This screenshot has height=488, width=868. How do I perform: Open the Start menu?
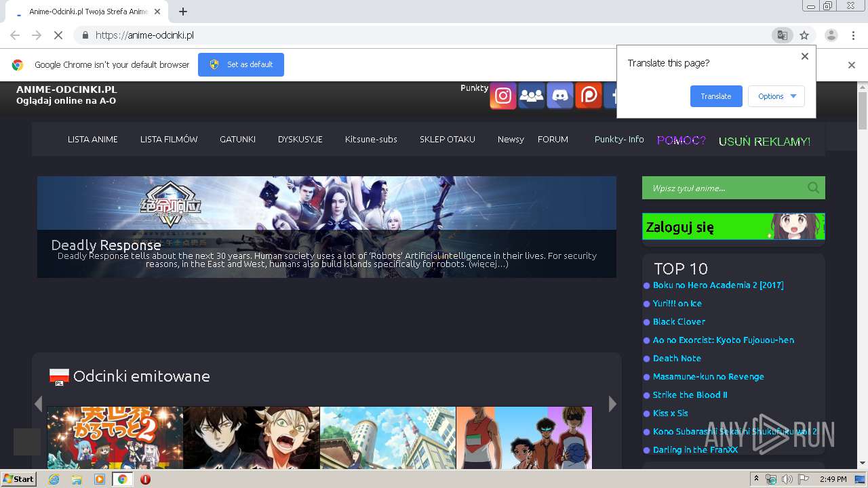pyautogui.click(x=18, y=479)
